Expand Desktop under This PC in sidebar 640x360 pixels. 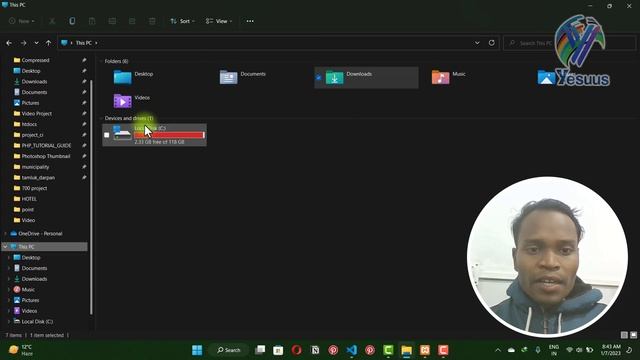(x=9, y=258)
